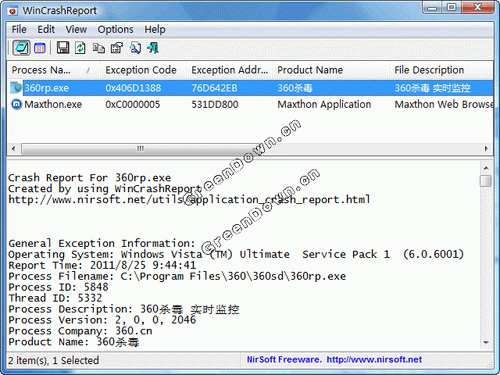
Task: Click the Find magnifier toolbar icon
Action: [135, 48]
